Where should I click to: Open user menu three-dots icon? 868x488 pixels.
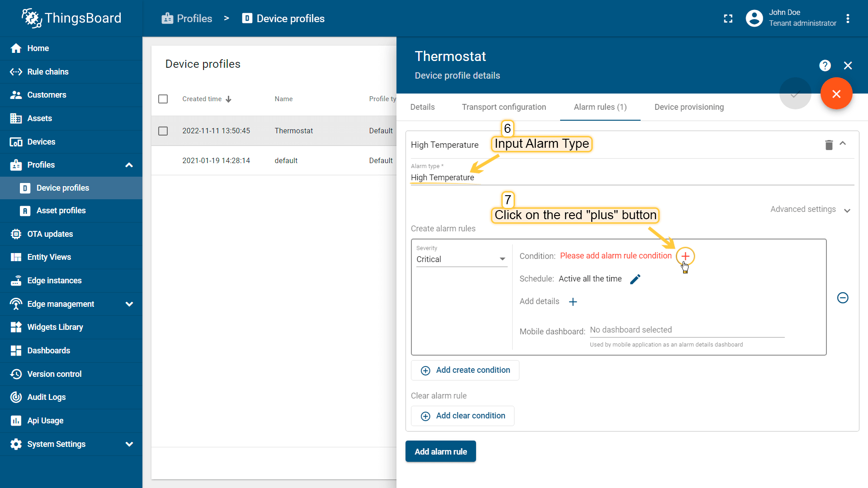point(848,19)
